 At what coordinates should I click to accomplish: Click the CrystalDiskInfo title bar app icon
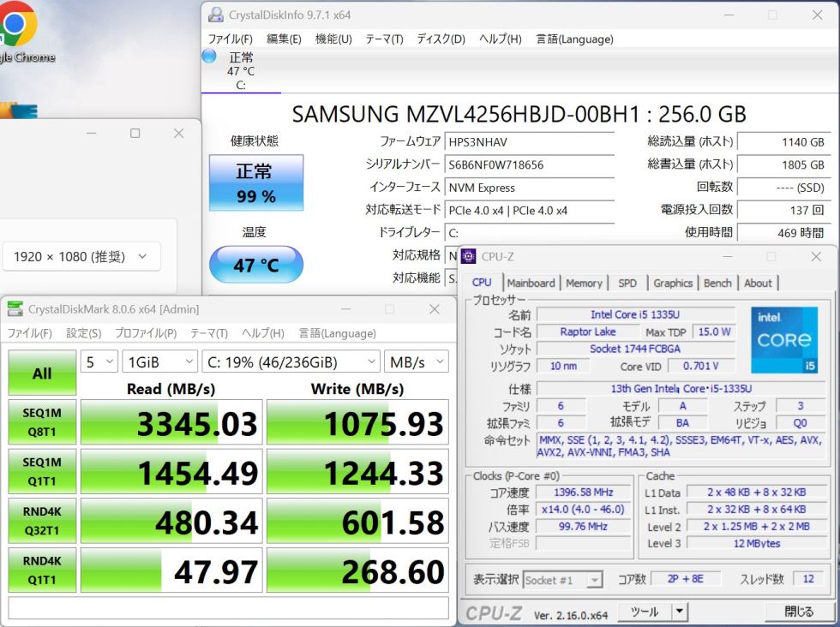tap(216, 15)
